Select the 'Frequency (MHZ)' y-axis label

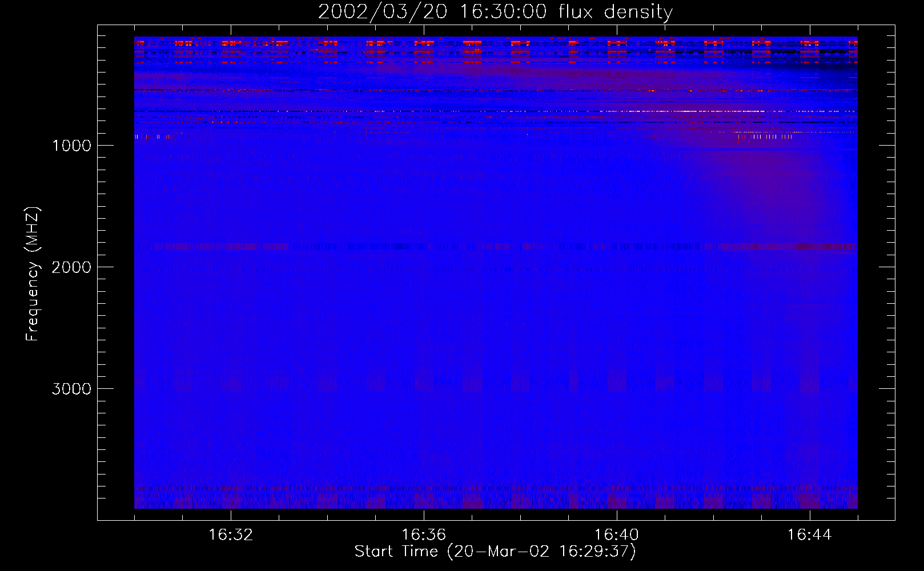33,274
